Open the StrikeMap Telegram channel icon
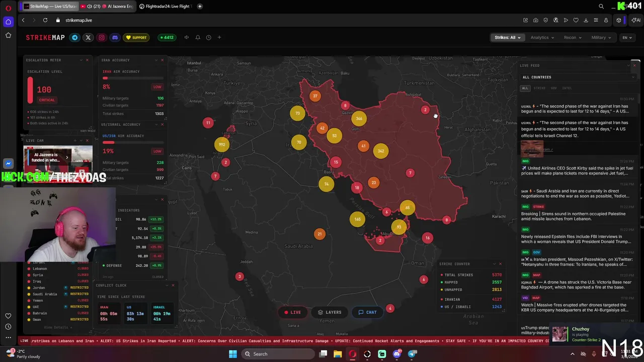This screenshot has width=644, height=362. pyautogui.click(x=75, y=37)
